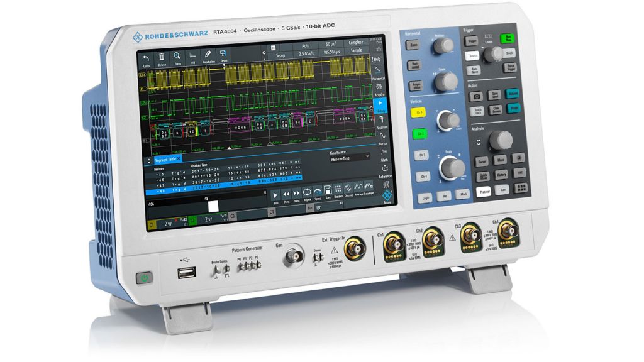Enable channel one with the yellow Ch1 button
The image size is (644, 362).
[418, 112]
